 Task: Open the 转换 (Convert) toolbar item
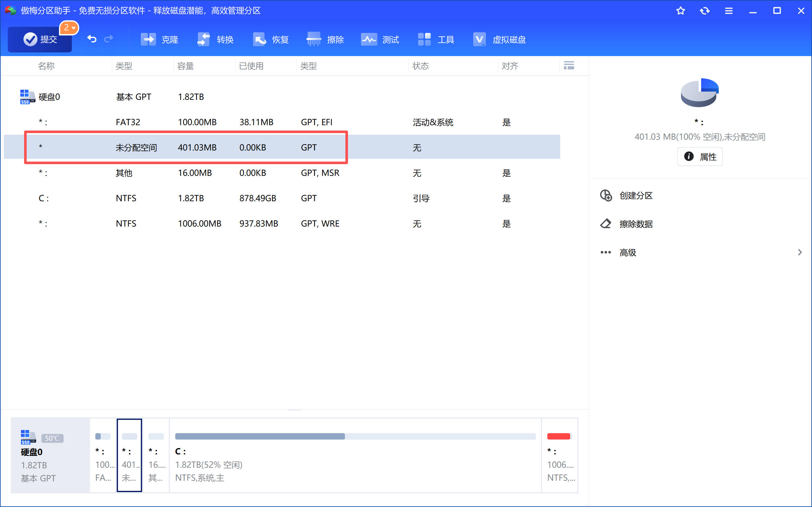[x=215, y=40]
